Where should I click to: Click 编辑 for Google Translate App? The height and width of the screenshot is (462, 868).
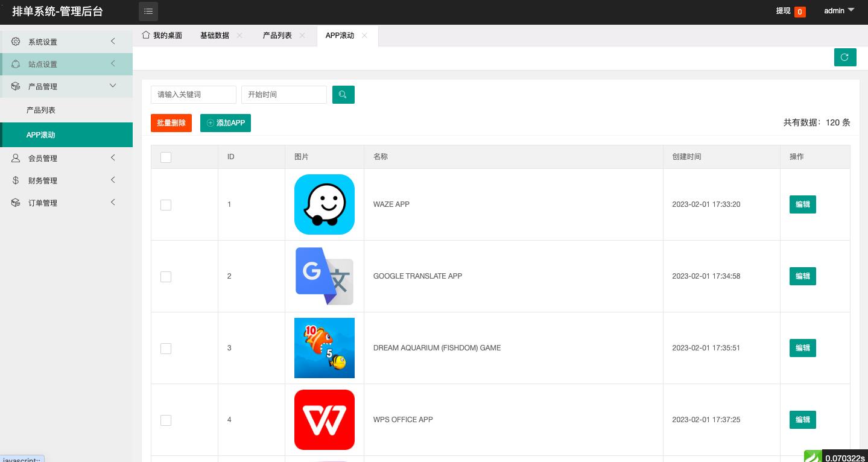pyautogui.click(x=802, y=276)
